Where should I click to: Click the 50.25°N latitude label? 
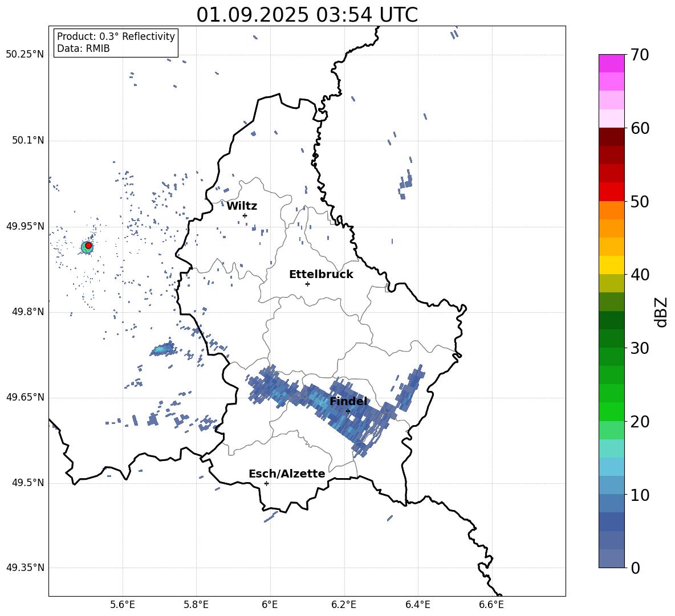click(25, 55)
